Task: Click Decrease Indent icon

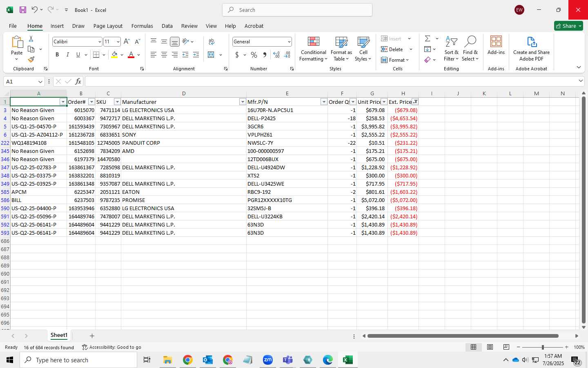Action: pyautogui.click(x=185, y=55)
